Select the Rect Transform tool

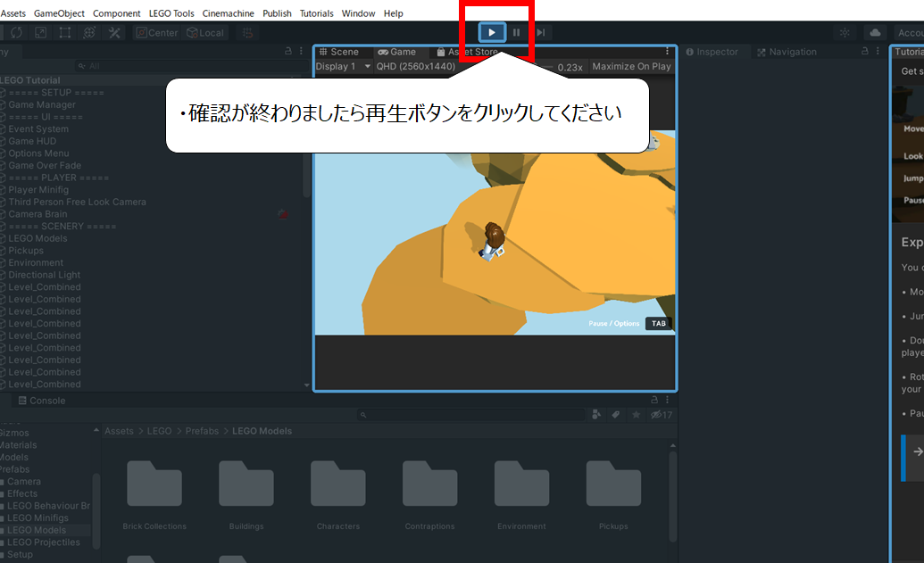coord(65,33)
